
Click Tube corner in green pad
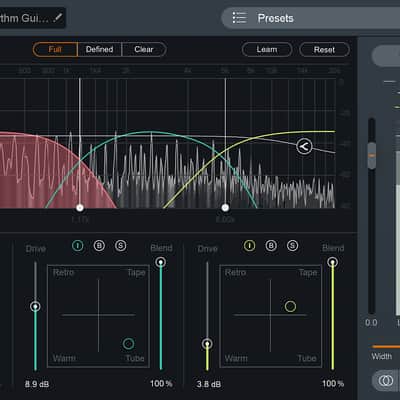(135, 358)
